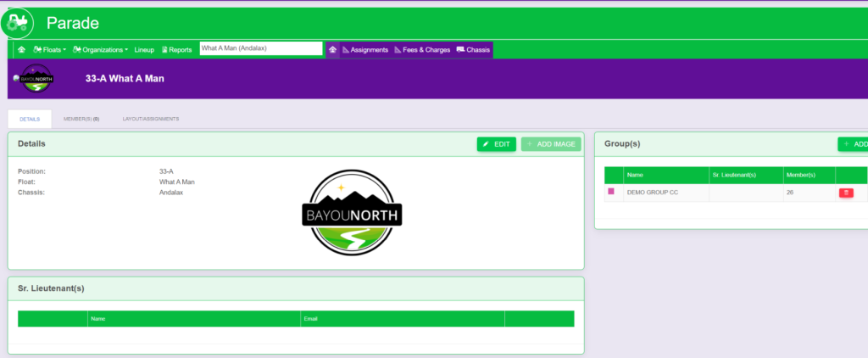Open the Lineup menu item
The height and width of the screenshot is (358, 868).
(x=144, y=50)
